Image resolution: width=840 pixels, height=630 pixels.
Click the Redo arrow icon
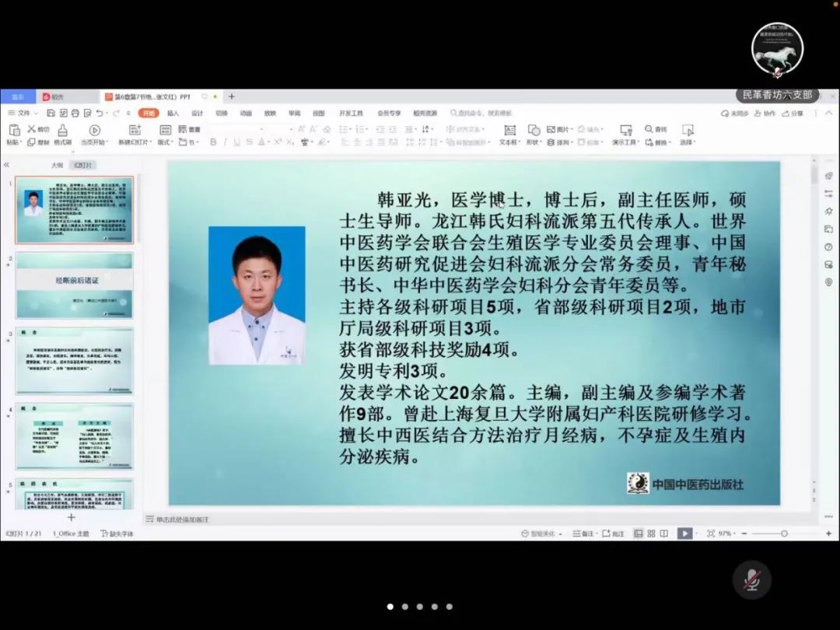click(x=116, y=113)
